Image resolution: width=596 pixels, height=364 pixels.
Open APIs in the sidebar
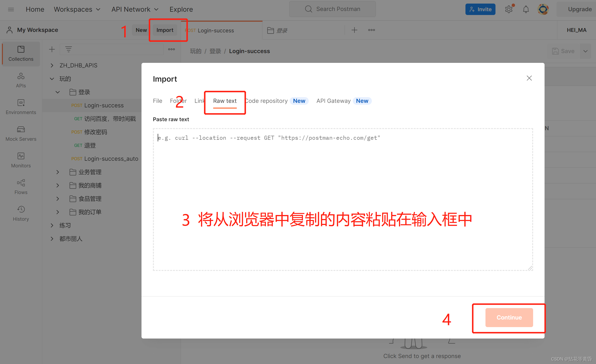pyautogui.click(x=21, y=80)
